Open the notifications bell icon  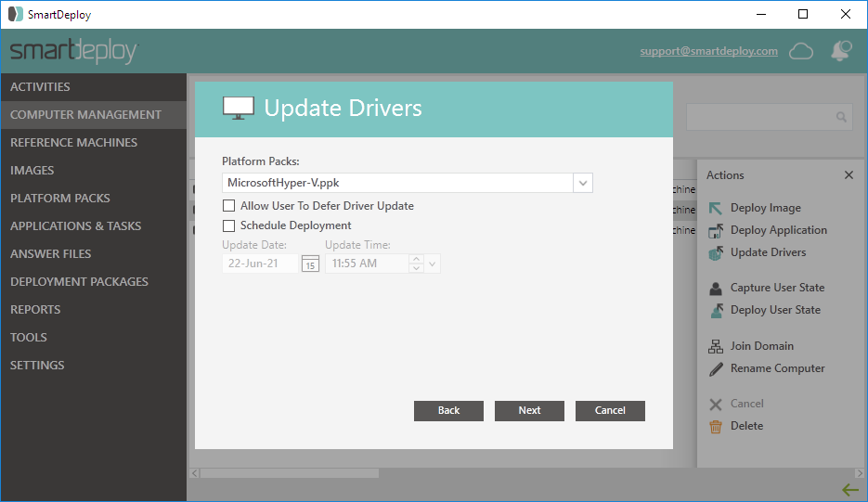point(841,51)
